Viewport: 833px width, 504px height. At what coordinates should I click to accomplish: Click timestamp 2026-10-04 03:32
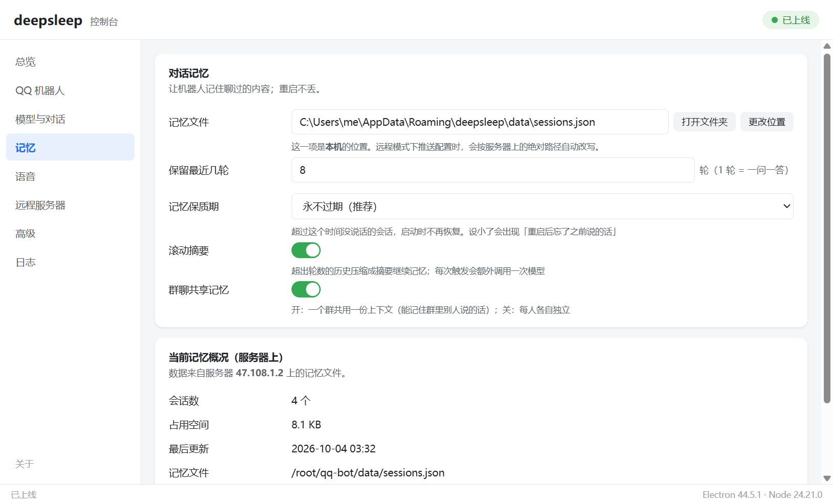pyautogui.click(x=333, y=449)
